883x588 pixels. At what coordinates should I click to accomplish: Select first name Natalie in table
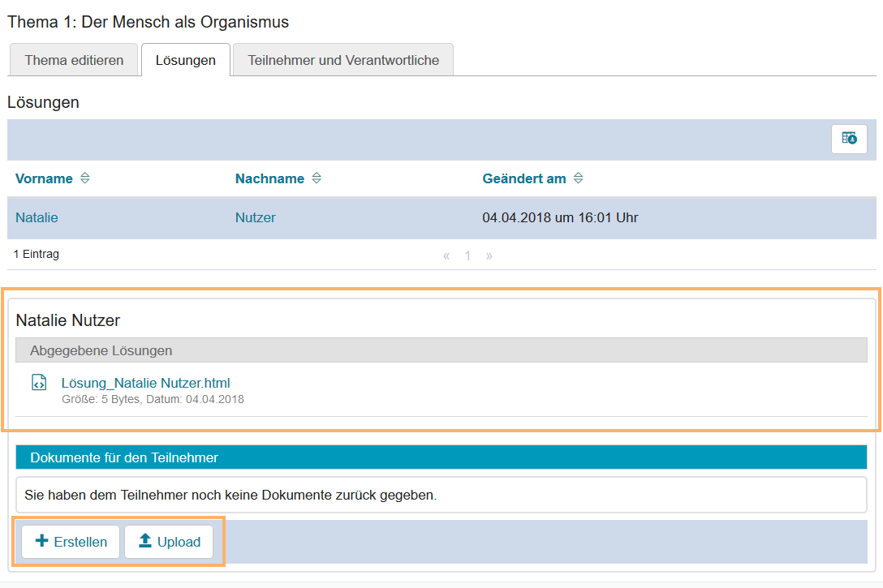[37, 217]
